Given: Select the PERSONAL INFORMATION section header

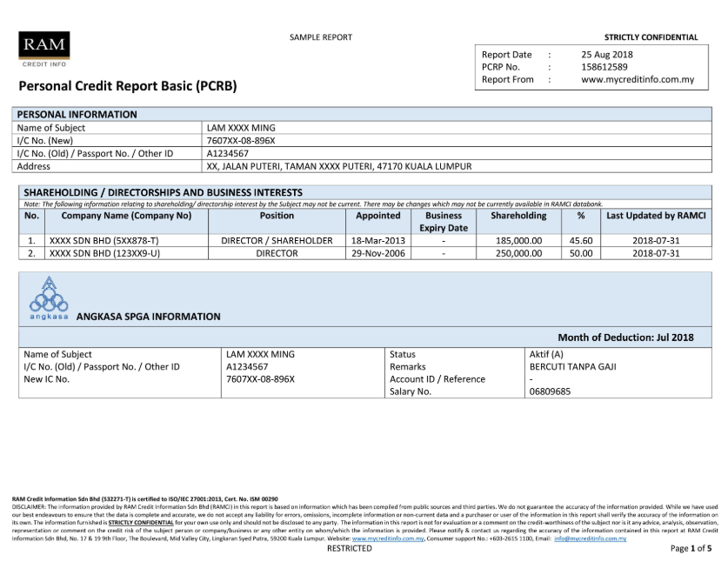Looking at the screenshot, I should (77, 114).
